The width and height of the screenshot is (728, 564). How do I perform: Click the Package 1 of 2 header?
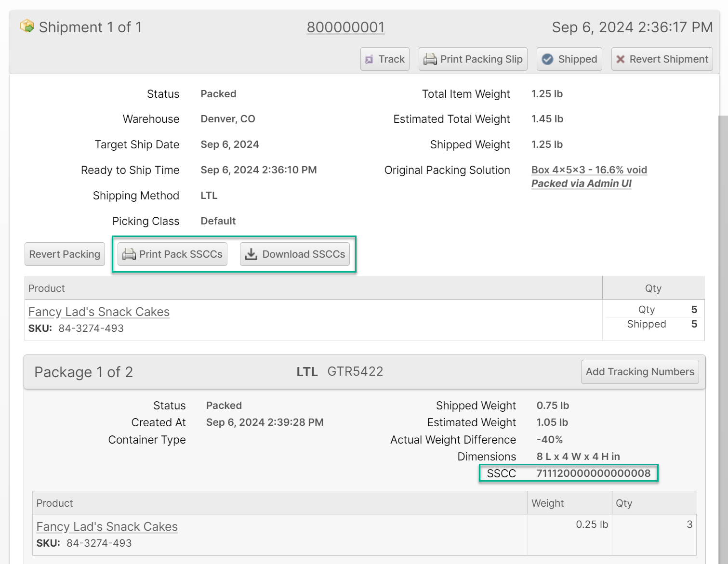pos(83,372)
